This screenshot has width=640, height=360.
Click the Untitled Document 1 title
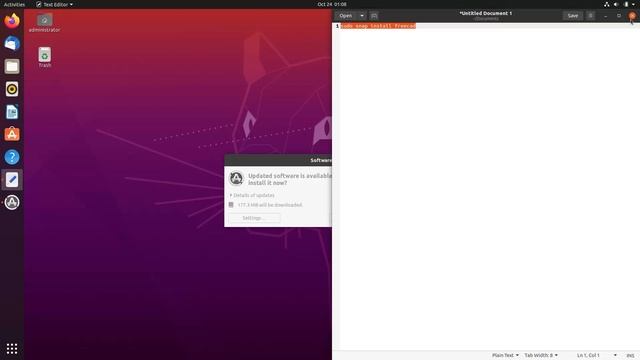tap(486, 13)
